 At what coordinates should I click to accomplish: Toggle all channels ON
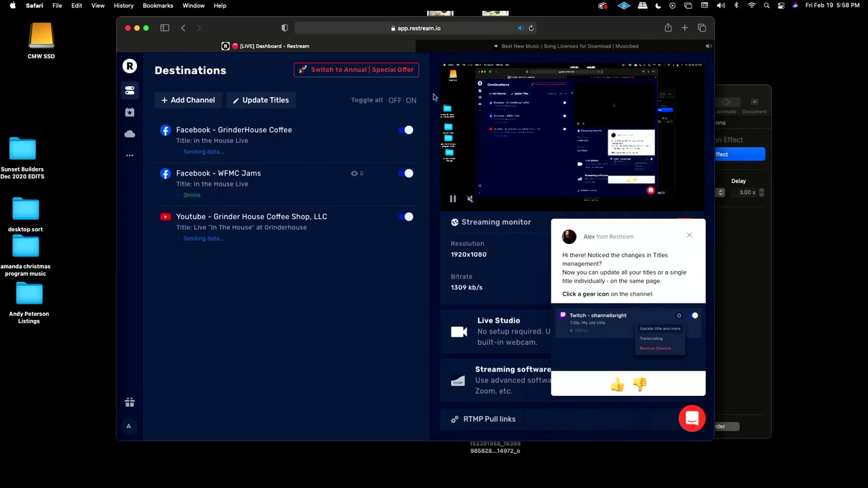[x=411, y=100]
